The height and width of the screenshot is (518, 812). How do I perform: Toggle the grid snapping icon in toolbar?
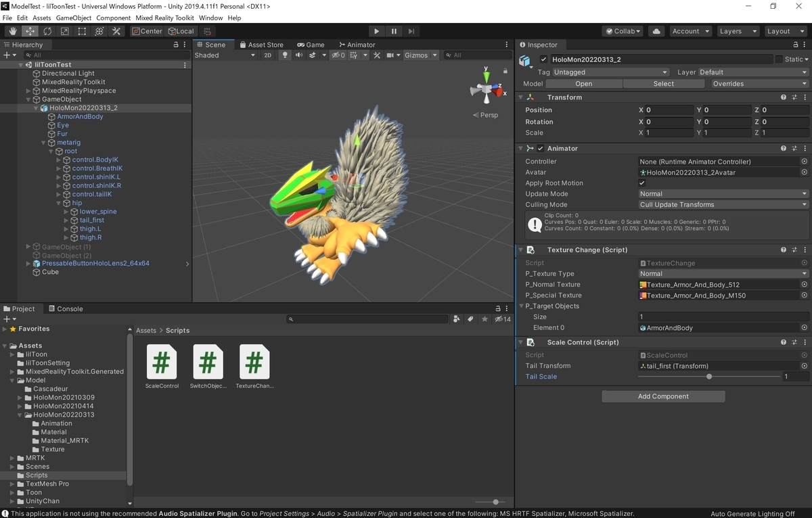(x=208, y=31)
